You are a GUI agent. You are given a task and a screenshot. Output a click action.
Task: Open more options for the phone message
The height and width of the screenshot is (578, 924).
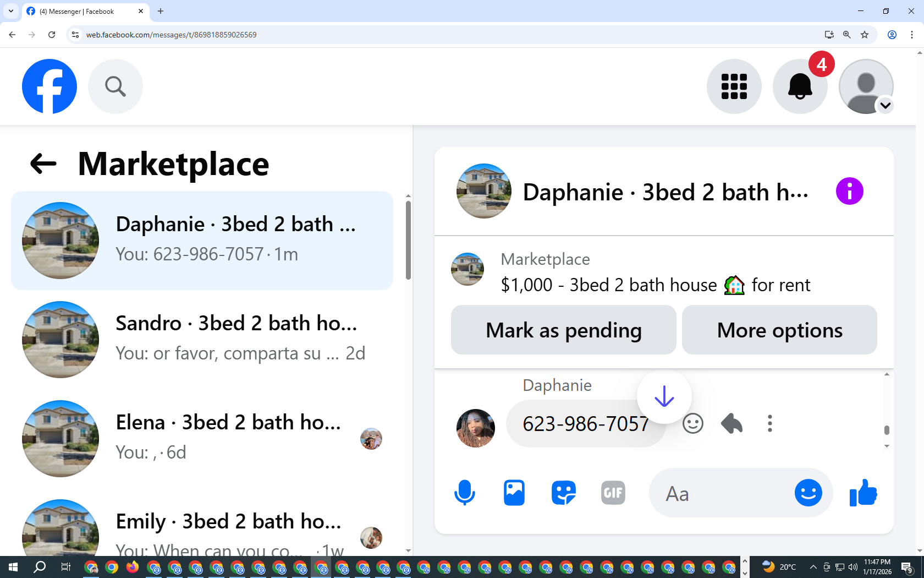[x=770, y=423]
